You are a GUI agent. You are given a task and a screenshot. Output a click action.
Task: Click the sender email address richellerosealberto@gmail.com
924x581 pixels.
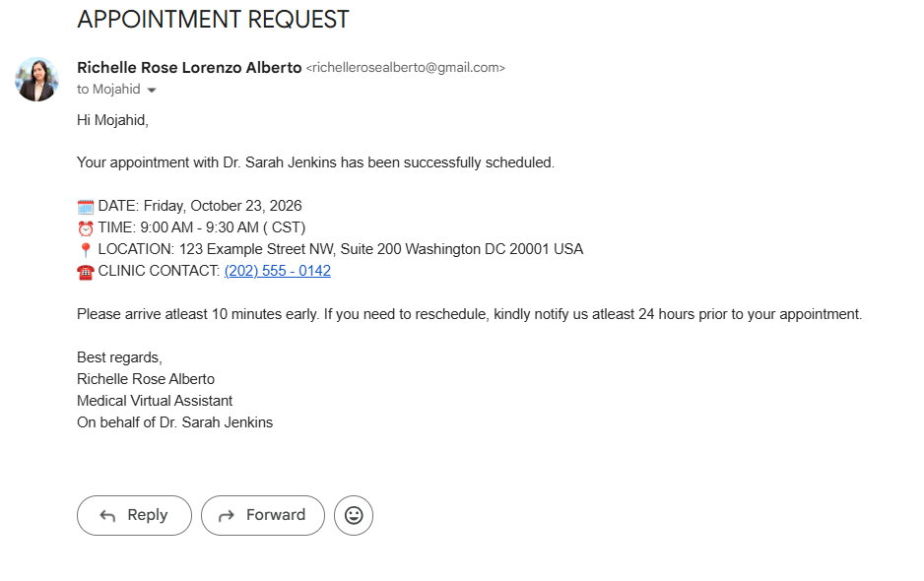(406, 68)
